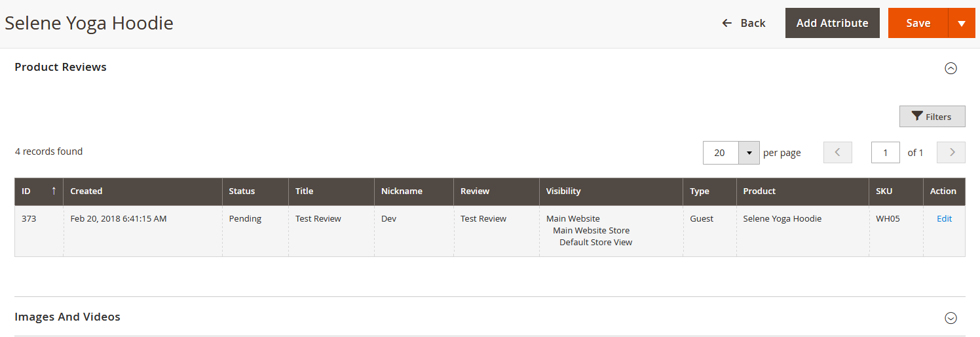Go to next page of reviews
The width and height of the screenshot is (980, 337).
pos(951,153)
